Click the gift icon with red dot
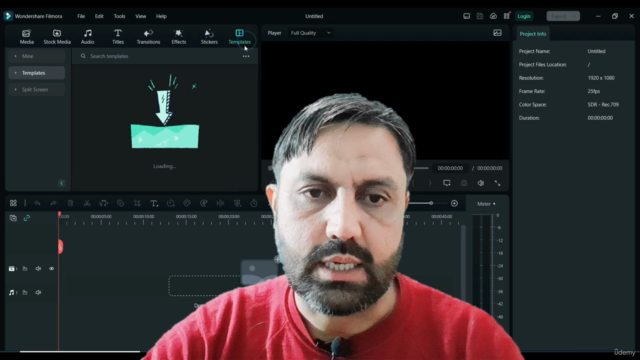Image resolution: width=640 pixels, height=360 pixels. pyautogui.click(x=507, y=16)
